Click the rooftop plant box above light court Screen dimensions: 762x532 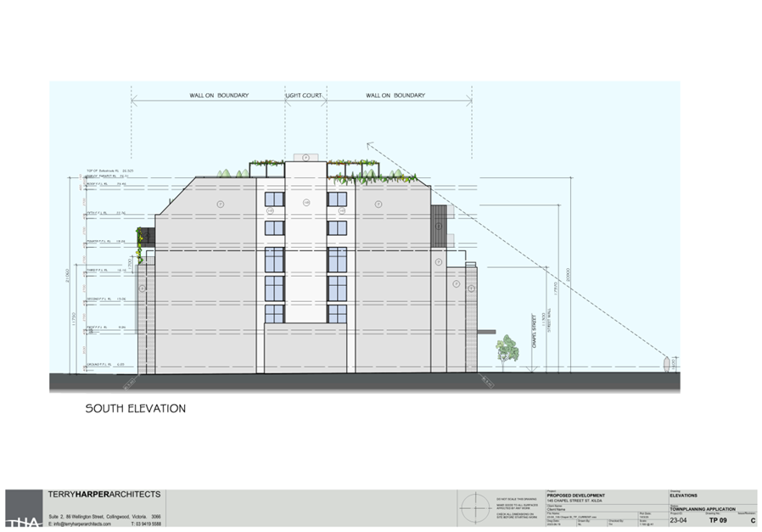(x=305, y=157)
